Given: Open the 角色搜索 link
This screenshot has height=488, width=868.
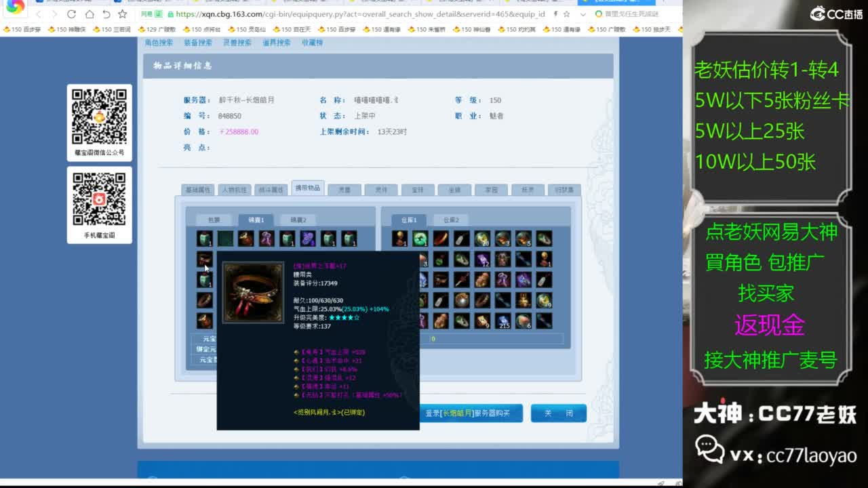Looking at the screenshot, I should (x=159, y=43).
